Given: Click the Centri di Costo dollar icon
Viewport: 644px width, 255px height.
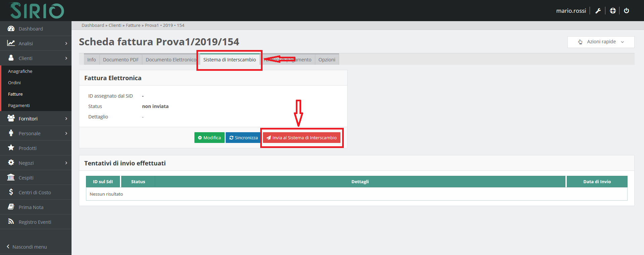Looking at the screenshot, I should [11, 192].
